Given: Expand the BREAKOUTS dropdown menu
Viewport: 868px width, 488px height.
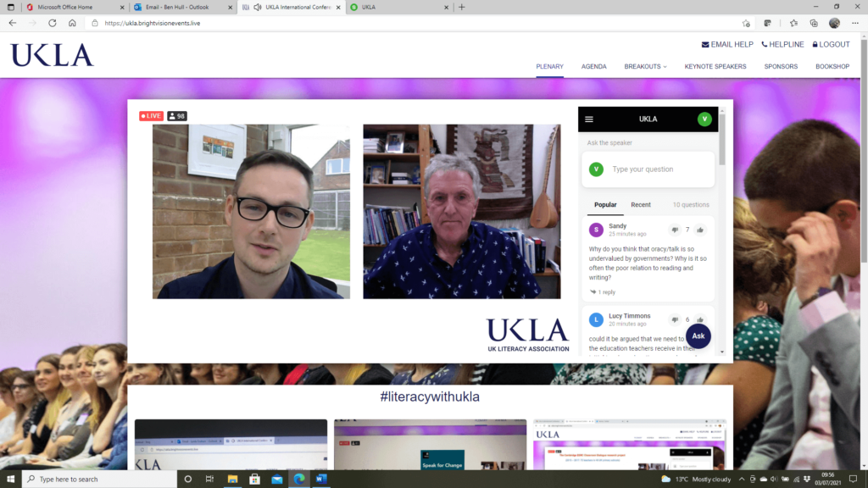Looking at the screenshot, I should tap(645, 66).
